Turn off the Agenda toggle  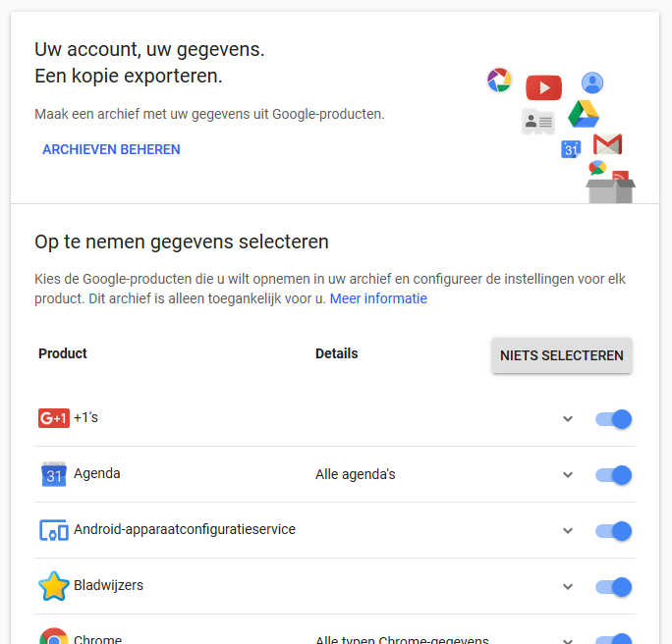(x=614, y=475)
